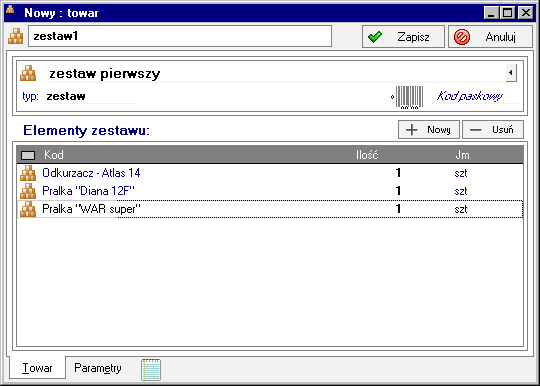Click the product icon beside zestaw1 field
Screen dimensions: 540x386
pos(16,36)
